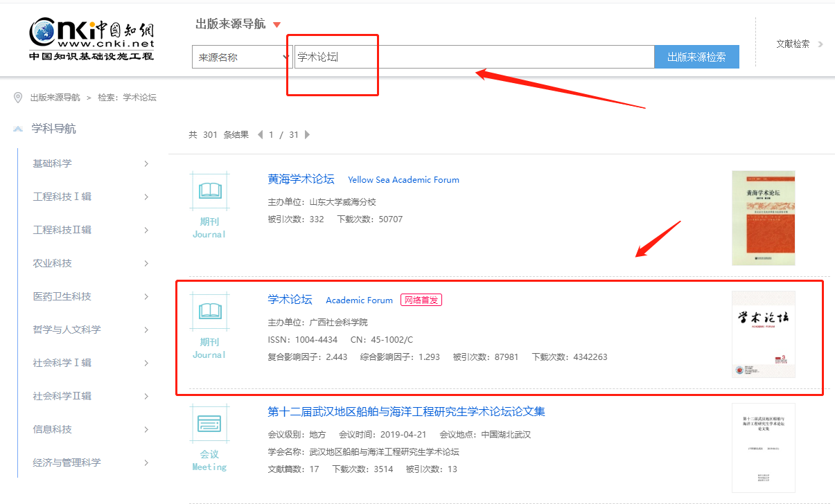
Task: Expand 基础科学 category chevron
Action: (x=146, y=163)
